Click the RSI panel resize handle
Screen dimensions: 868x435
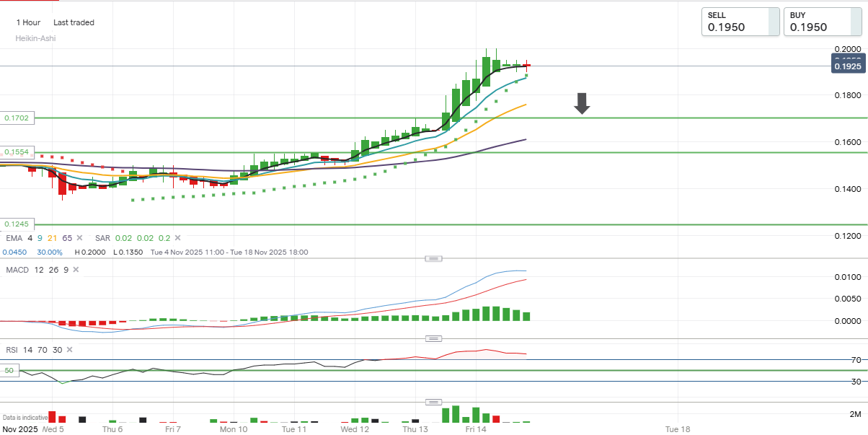(x=433, y=338)
